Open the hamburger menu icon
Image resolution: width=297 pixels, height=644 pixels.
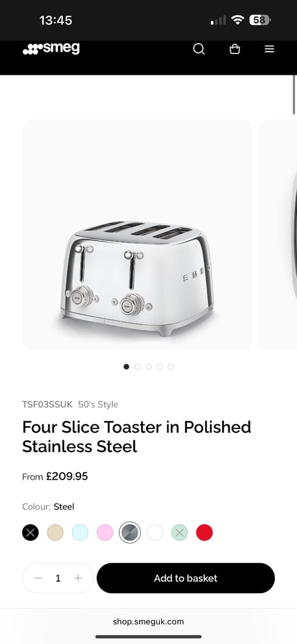click(x=269, y=49)
